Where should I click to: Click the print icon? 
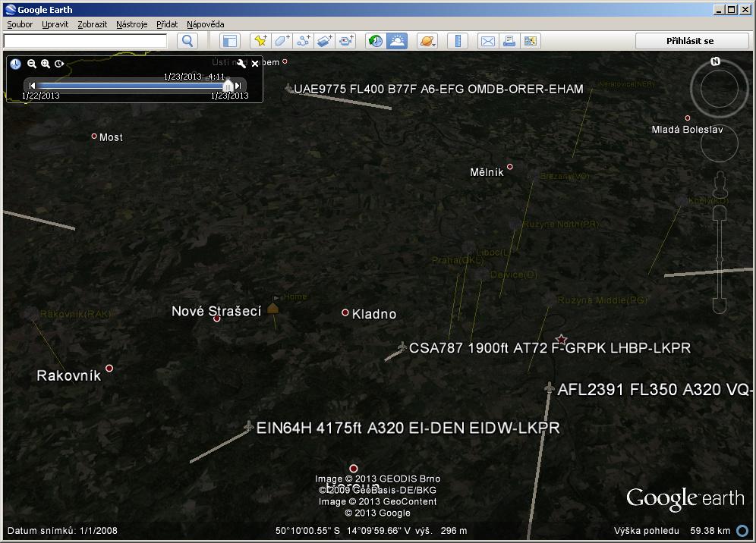click(x=509, y=41)
